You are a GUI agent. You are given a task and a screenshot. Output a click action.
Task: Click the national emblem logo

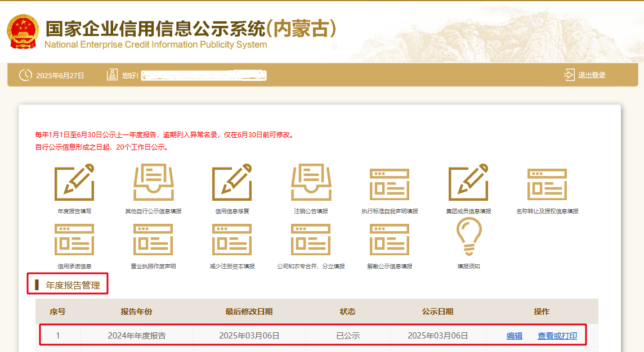click(x=23, y=31)
